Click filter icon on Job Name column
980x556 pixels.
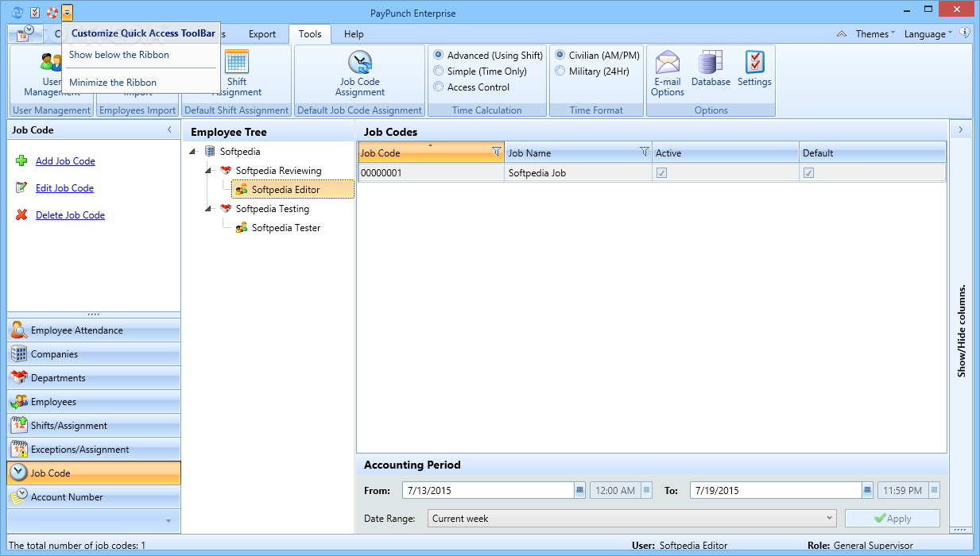pyautogui.click(x=645, y=152)
